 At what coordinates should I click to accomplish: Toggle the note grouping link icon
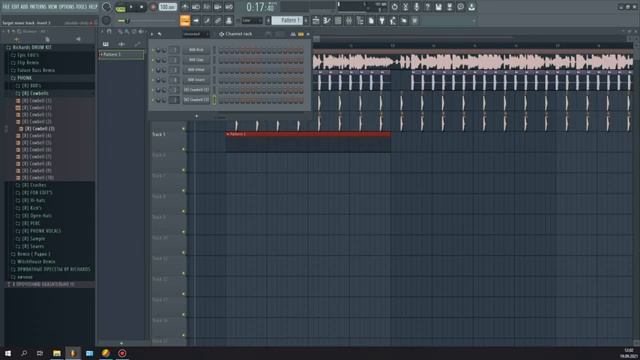(218, 20)
